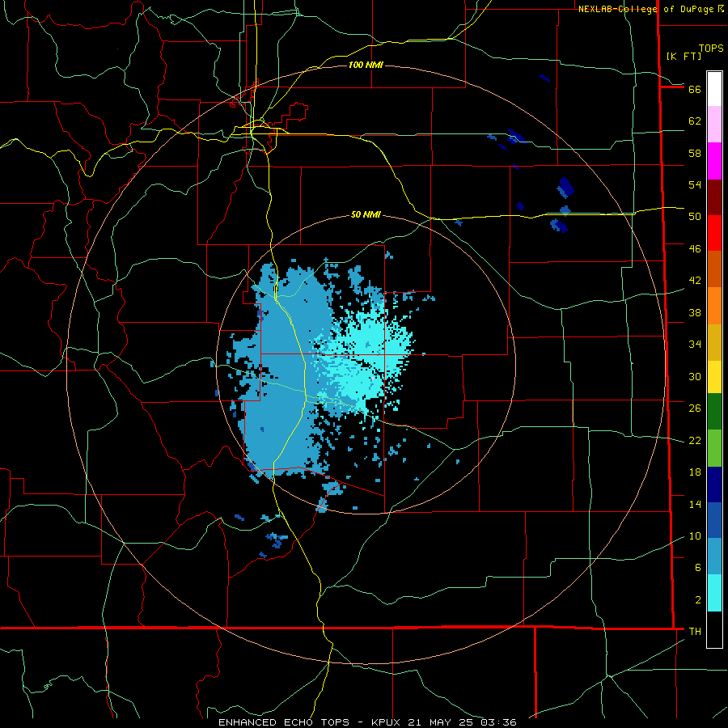Click the 50 NMI range ring label

[366, 214]
